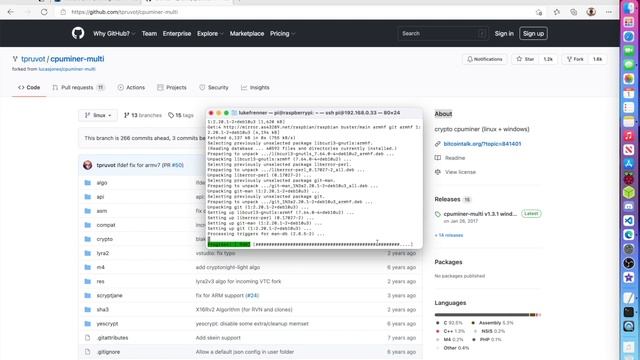The image size is (640, 360).
Task: View the 15 tags link
Action: point(181,116)
